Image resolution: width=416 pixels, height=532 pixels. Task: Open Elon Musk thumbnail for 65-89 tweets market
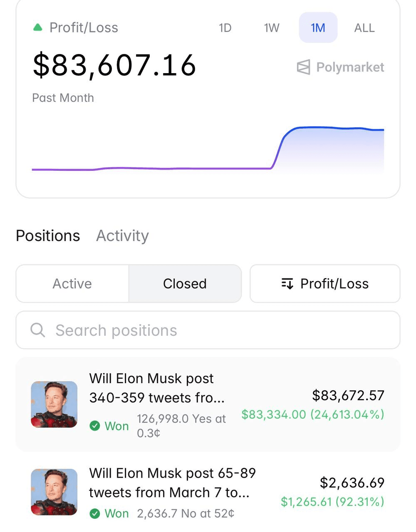[54, 492]
